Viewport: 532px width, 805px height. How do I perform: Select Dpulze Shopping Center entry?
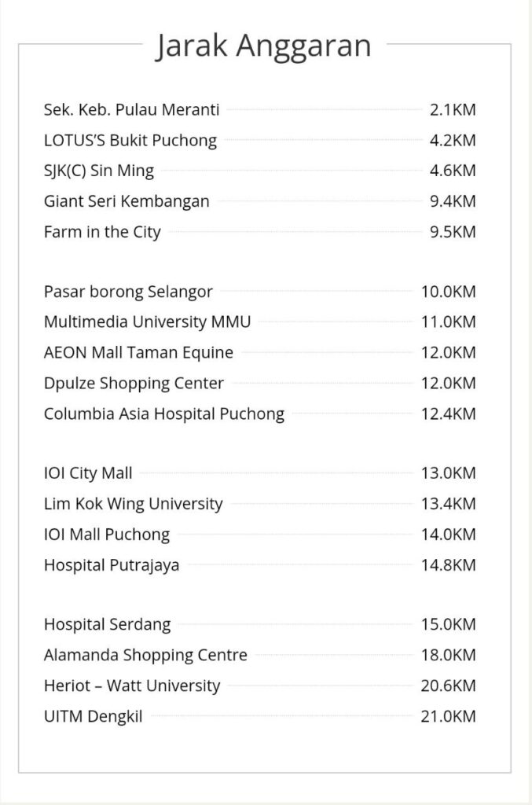(134, 384)
